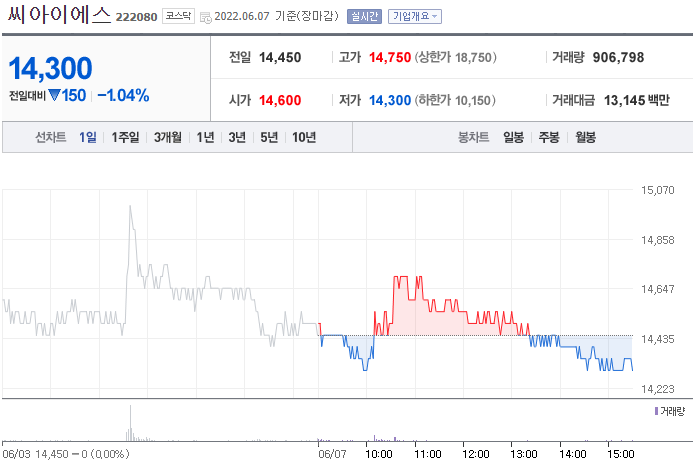693x472 pixels.
Task: Click the company name 씨아이에스
Action: 59,15
